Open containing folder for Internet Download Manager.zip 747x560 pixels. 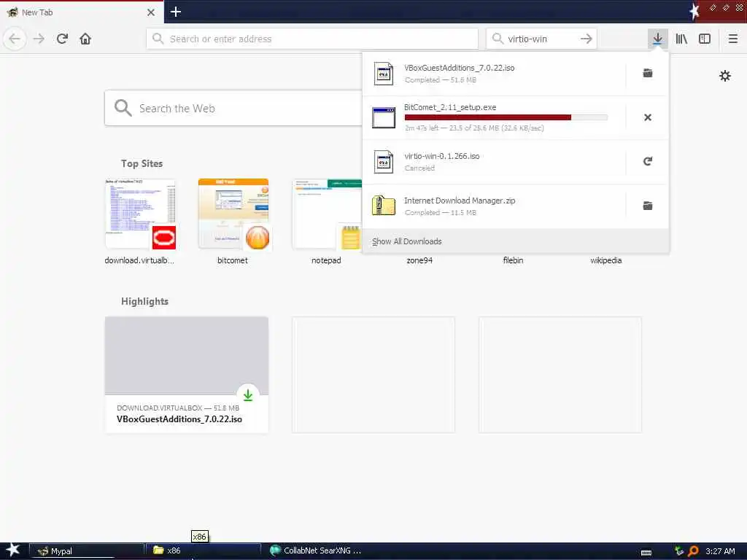[x=648, y=206]
